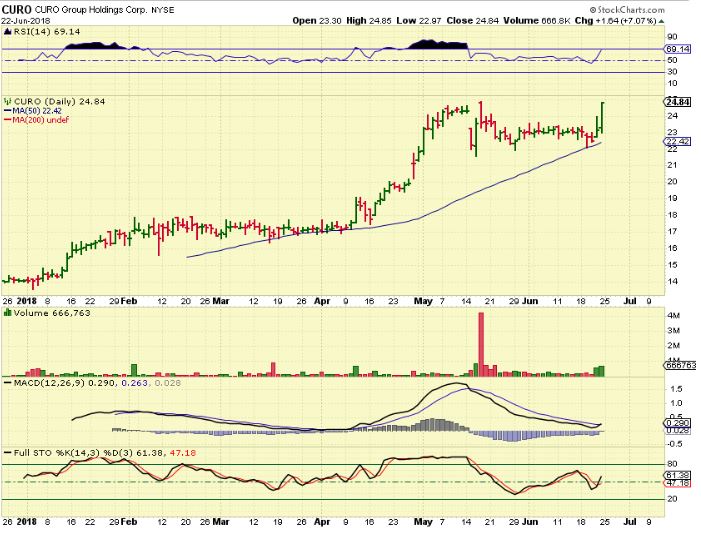Screen dimensions: 701x533
Task: Select the Low 22.97 value
Action: click(418, 21)
